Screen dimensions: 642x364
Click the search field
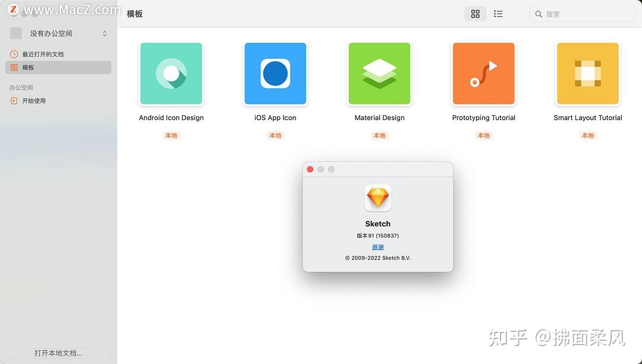tap(582, 14)
